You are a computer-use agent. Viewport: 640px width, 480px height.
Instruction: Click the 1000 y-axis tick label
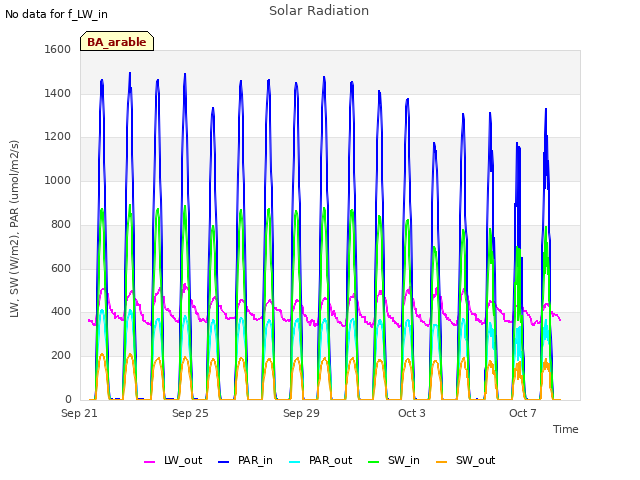click(x=58, y=180)
